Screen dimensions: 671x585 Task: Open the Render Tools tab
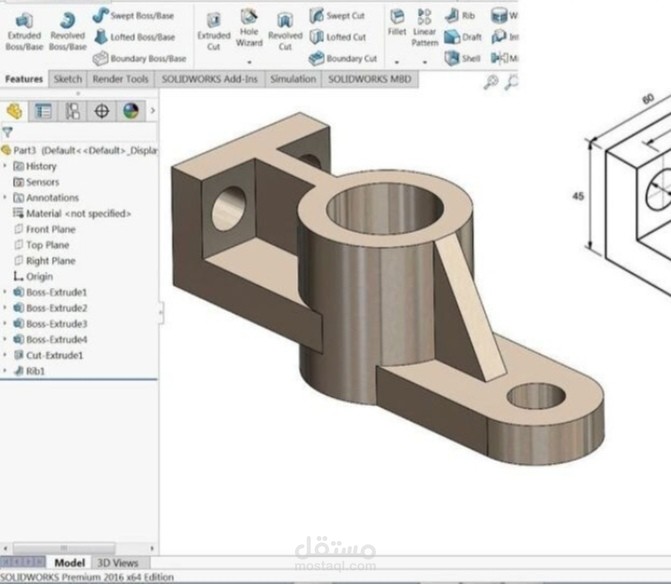pos(121,79)
